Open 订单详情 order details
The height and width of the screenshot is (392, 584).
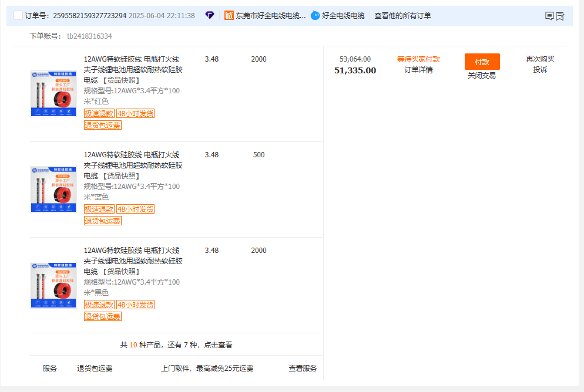[x=418, y=70]
